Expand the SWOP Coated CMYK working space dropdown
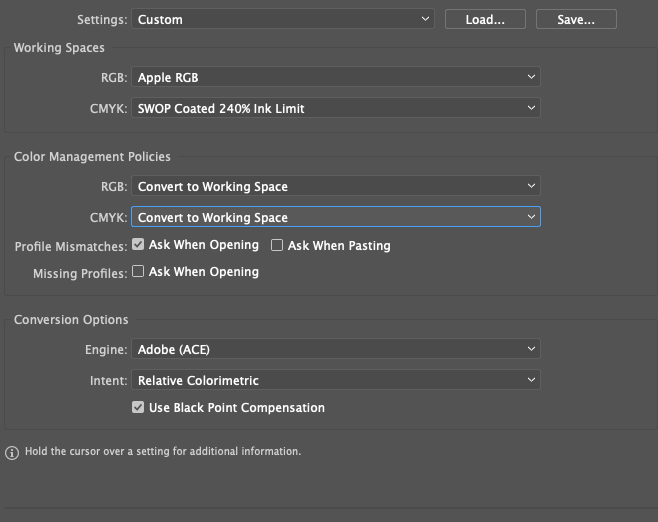The height and width of the screenshot is (522, 658). (335, 108)
